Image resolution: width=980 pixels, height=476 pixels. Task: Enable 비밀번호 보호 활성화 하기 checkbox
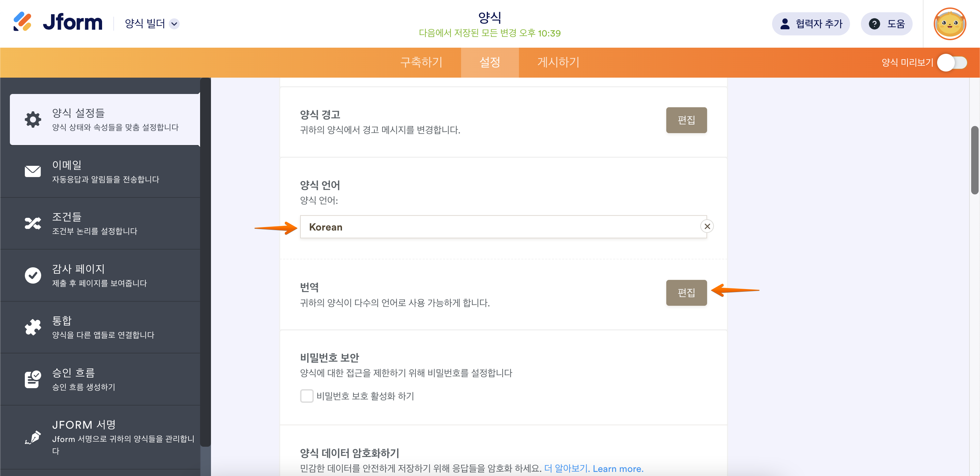[x=307, y=396]
